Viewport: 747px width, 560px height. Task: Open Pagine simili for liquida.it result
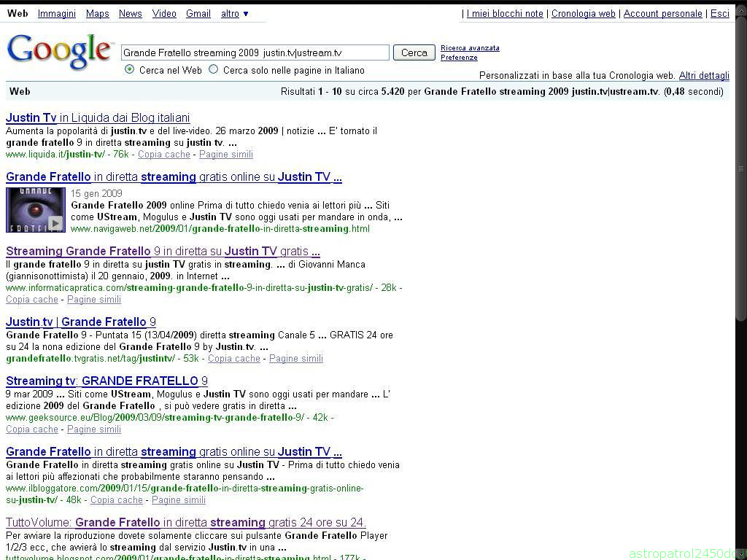tap(226, 155)
